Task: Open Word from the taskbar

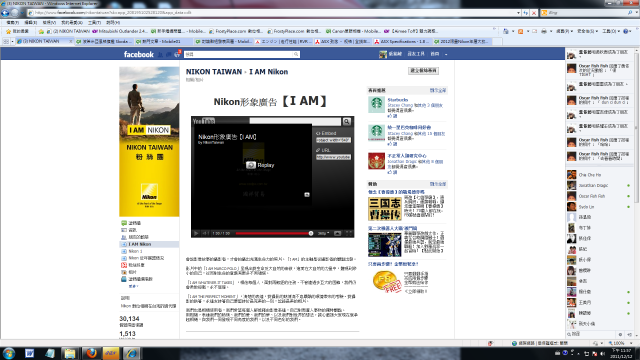Action: coord(29,353)
